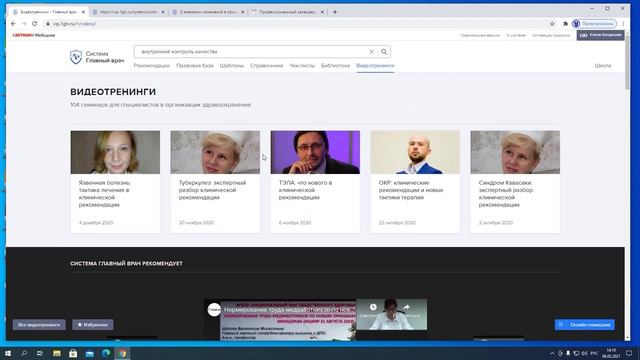This screenshot has height=360, width=640.
Task: Reload the page with the browser refresh icon
Action: [35, 24]
